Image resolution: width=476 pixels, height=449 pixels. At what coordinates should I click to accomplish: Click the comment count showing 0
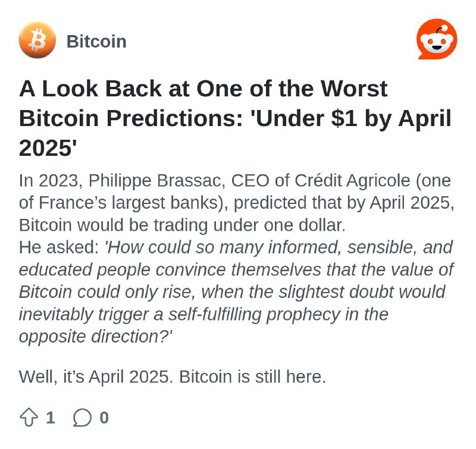[x=104, y=417]
